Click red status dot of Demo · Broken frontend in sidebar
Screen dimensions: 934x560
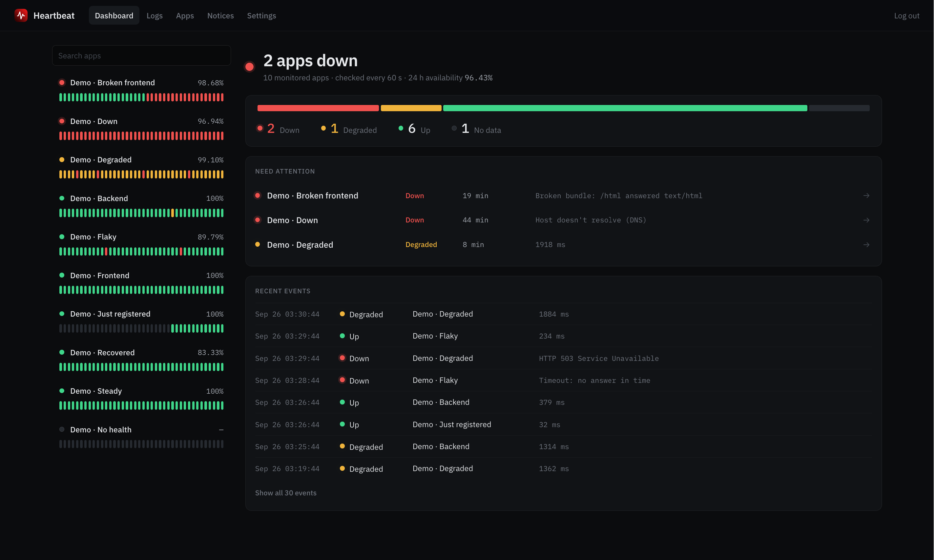(x=62, y=82)
